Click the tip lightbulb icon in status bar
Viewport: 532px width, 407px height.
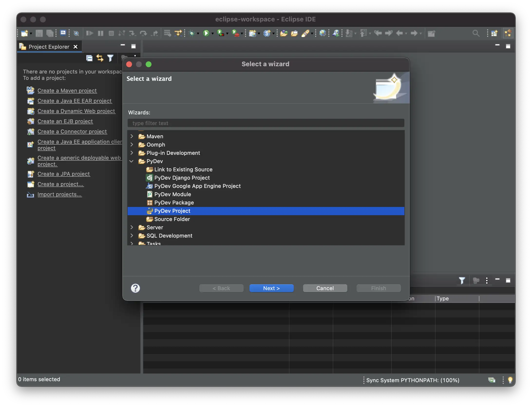coord(510,380)
